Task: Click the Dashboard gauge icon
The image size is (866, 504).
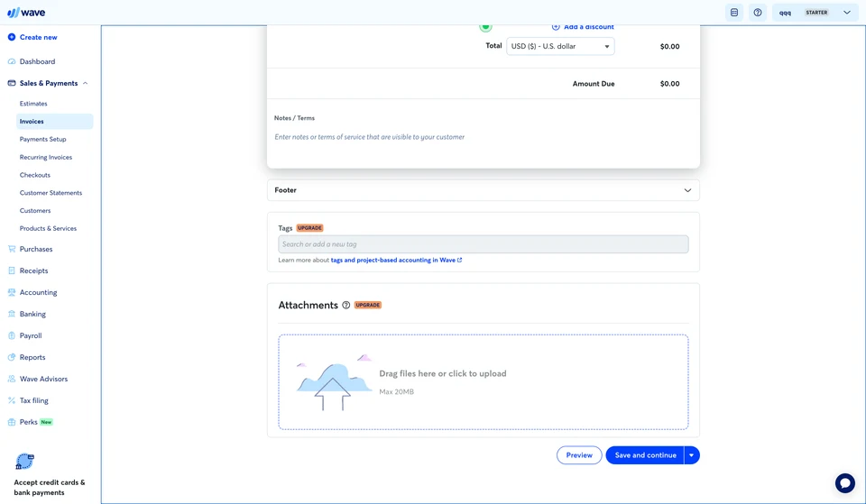Action: pyautogui.click(x=12, y=61)
